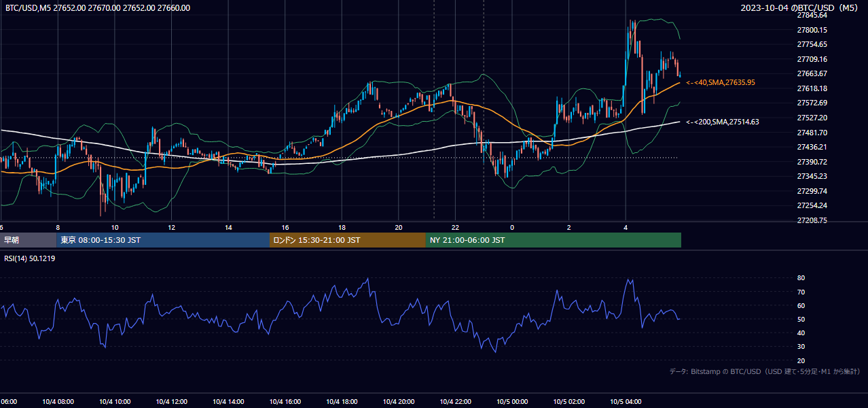The image size is (868, 408).
Task: Click hour label 14 under the price chart
Action: click(228, 228)
